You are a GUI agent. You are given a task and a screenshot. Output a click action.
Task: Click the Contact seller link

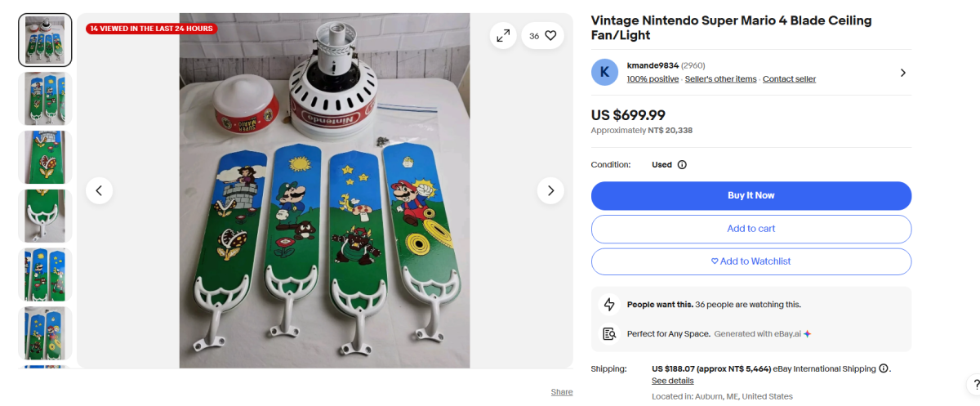pos(789,79)
